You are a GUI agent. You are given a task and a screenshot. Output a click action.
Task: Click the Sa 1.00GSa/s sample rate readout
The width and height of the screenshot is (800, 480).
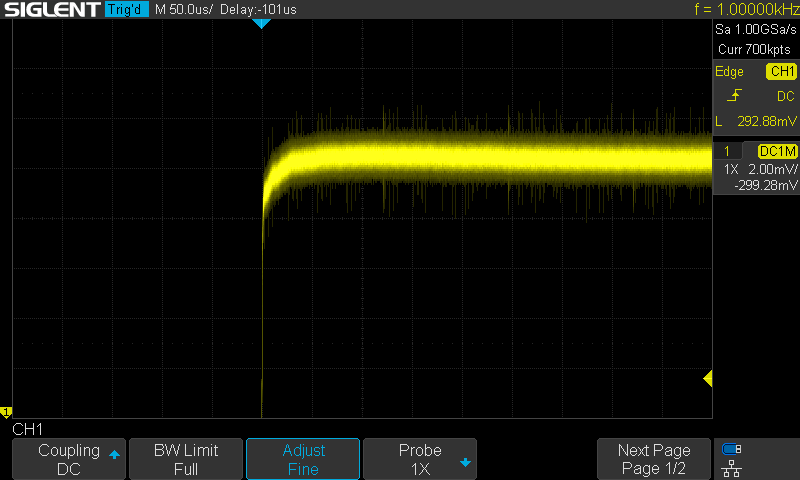click(756, 30)
